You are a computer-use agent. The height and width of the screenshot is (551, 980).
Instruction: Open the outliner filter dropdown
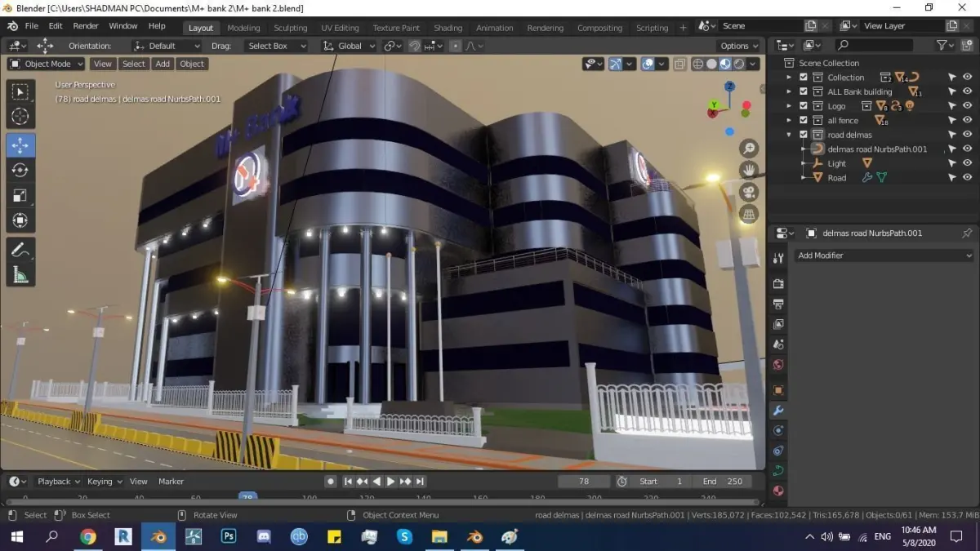945,46
